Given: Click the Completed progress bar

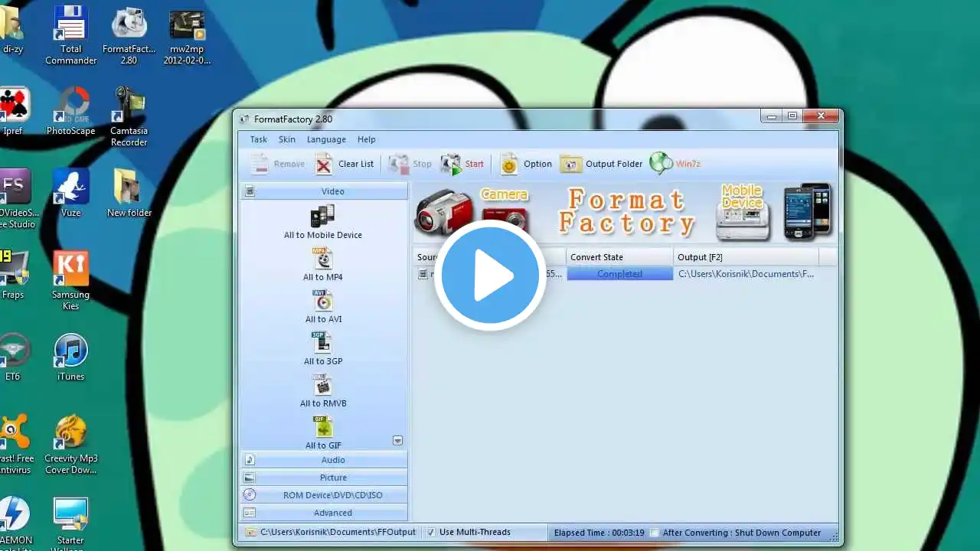Looking at the screenshot, I should [620, 274].
